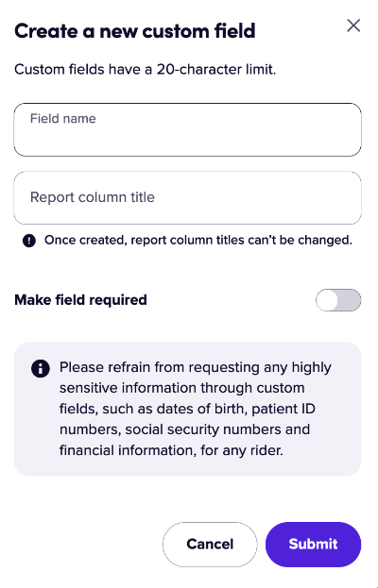
Task: Click the 'Field name' floating label
Action: pos(62,119)
